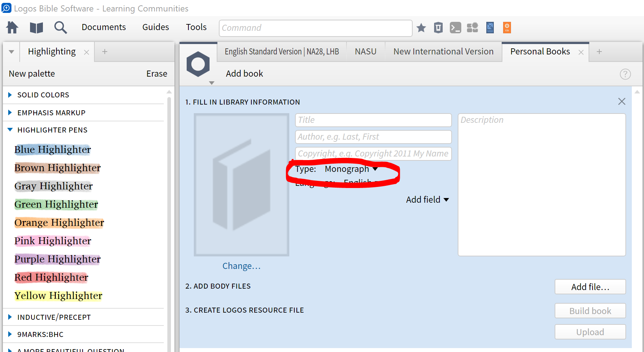This screenshot has width=644, height=352.
Task: Click the puzzle-pieces shortcut icon
Action: (472, 28)
